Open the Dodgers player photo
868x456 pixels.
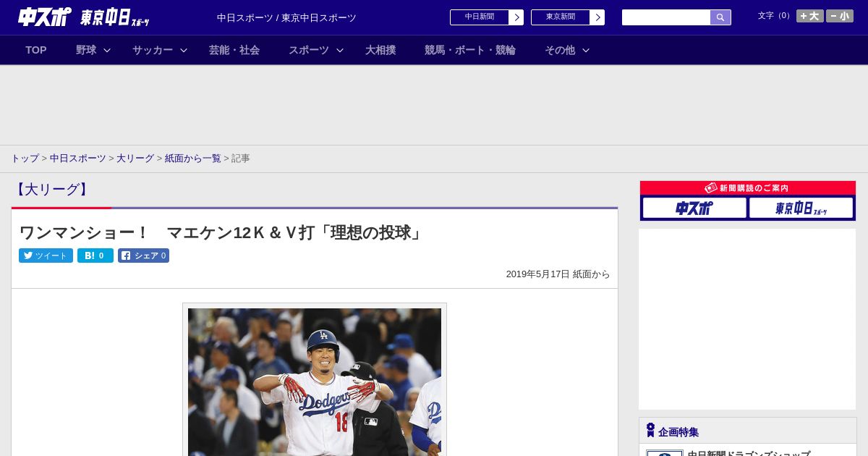(x=315, y=382)
